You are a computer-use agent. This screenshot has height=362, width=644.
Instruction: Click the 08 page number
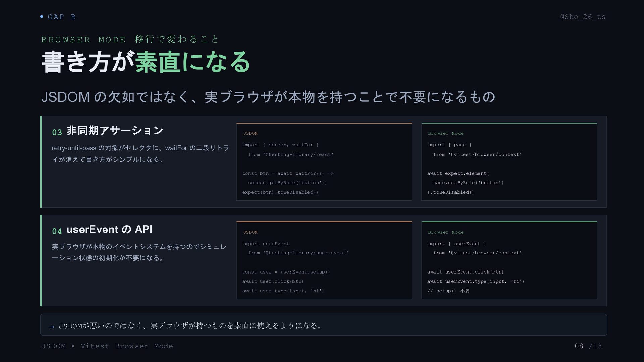579,346
